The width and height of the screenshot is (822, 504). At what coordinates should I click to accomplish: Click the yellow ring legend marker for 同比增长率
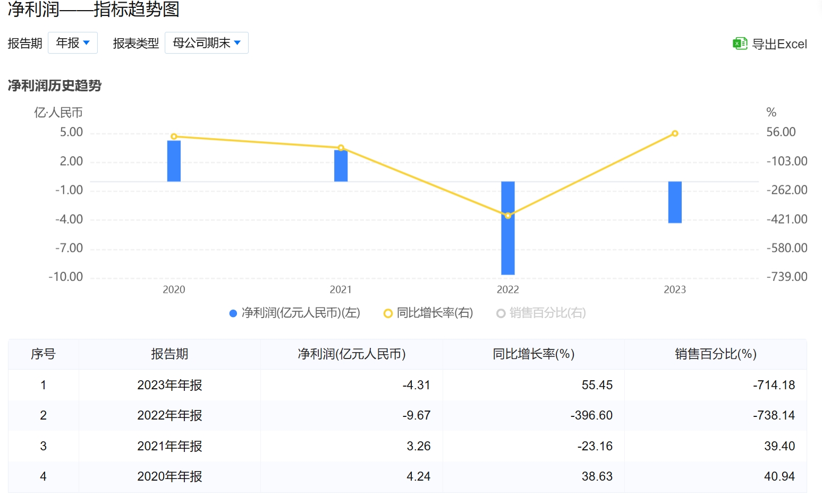coord(388,314)
